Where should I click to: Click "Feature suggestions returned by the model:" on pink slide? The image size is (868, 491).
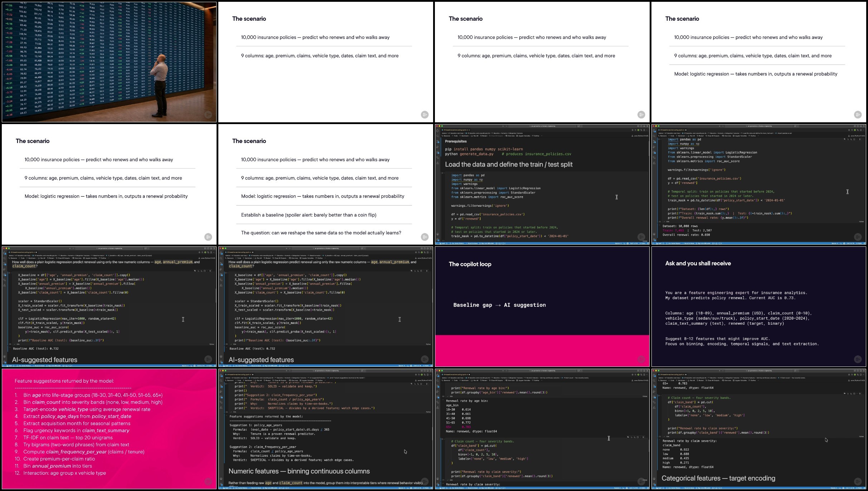click(x=64, y=381)
